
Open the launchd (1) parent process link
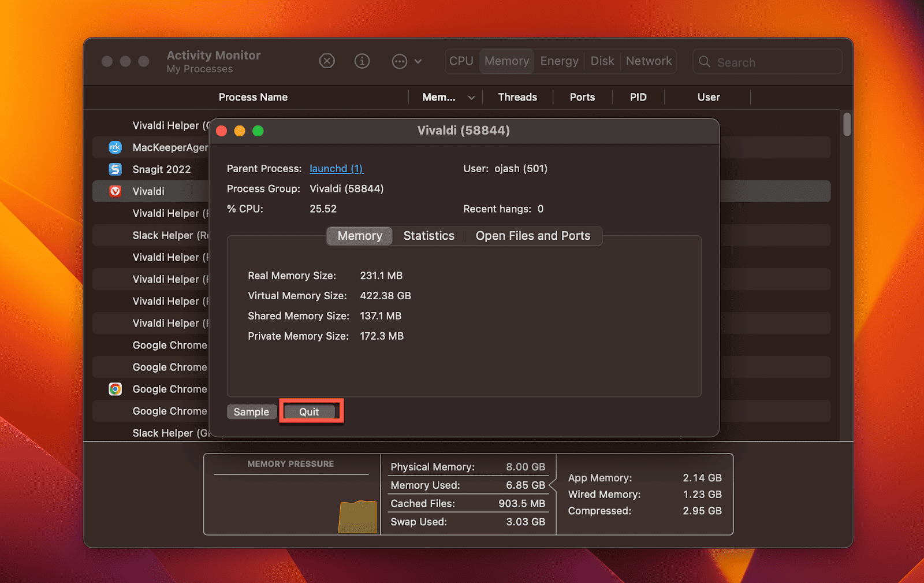pos(336,169)
